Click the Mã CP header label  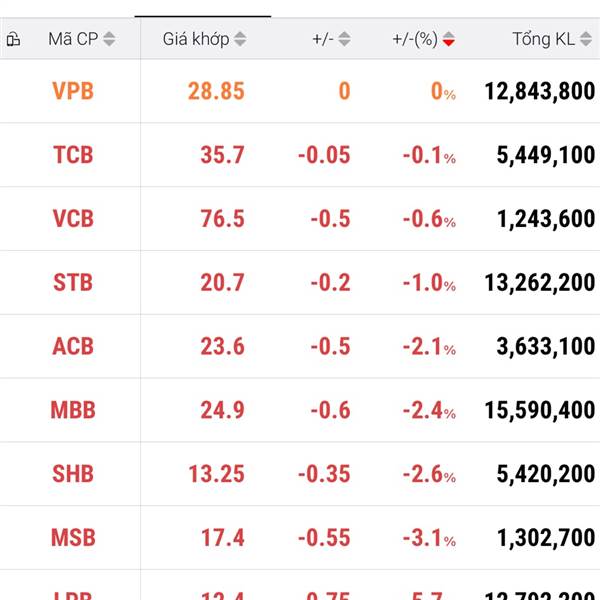tap(73, 39)
